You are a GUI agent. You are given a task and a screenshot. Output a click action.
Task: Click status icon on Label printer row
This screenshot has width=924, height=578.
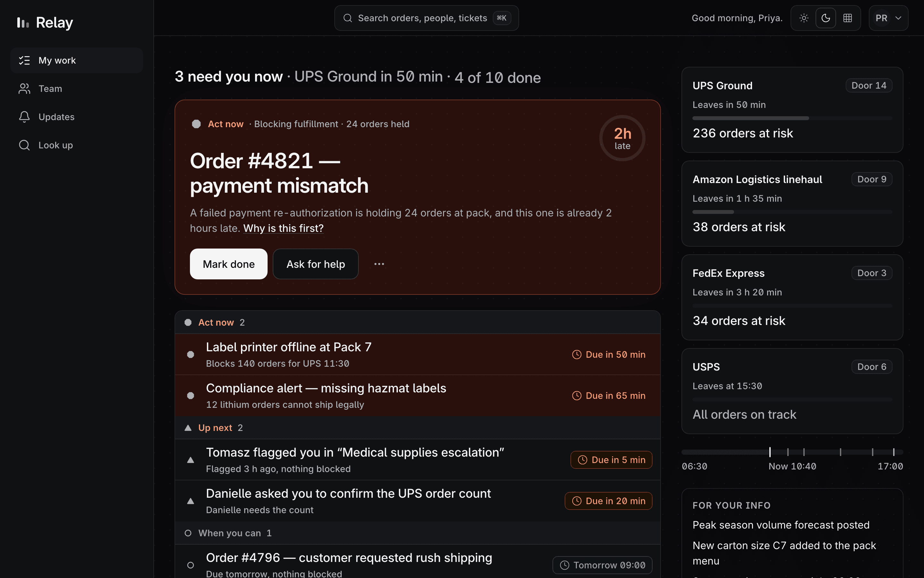tap(191, 355)
